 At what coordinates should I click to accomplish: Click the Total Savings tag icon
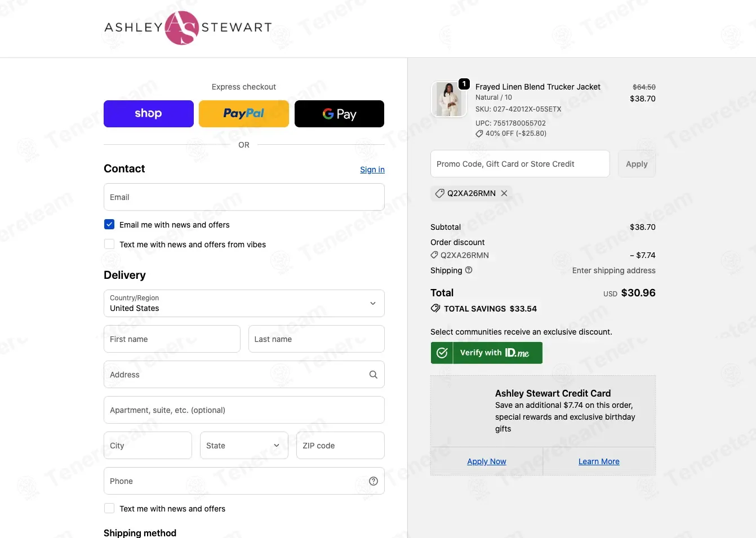coord(435,308)
